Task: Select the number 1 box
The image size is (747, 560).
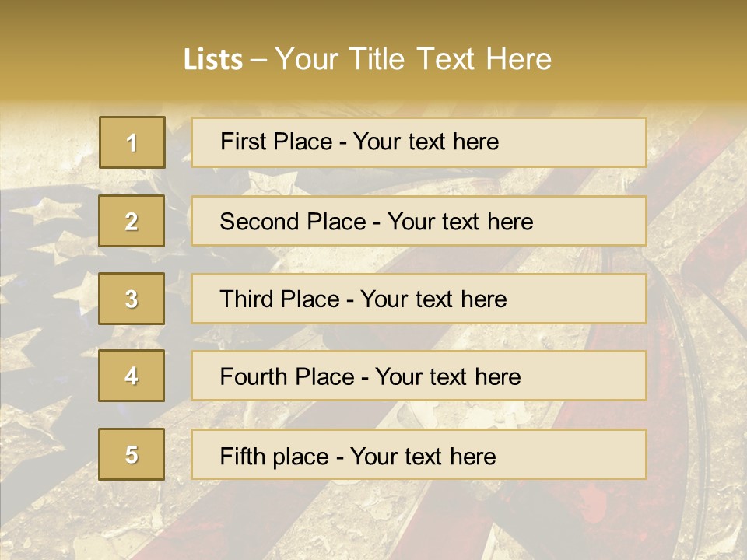Action: click(132, 142)
